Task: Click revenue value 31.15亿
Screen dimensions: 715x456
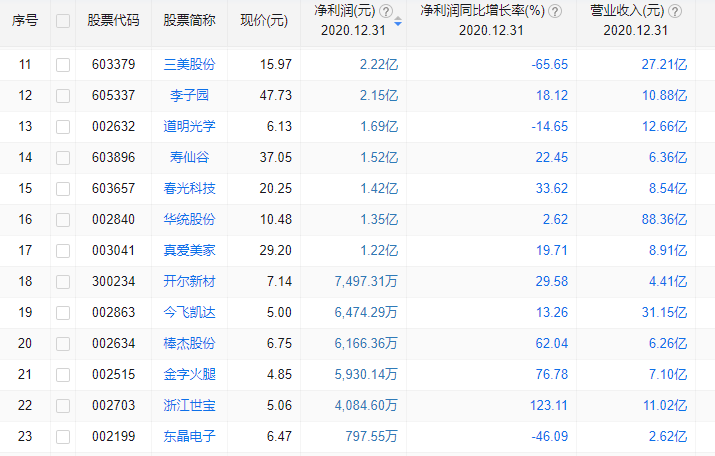Action: pyautogui.click(x=664, y=312)
